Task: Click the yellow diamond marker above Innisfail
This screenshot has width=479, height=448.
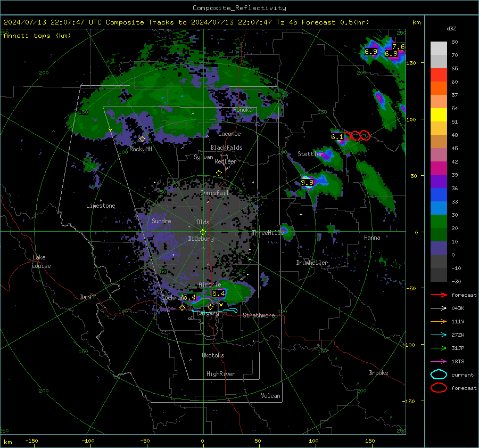Action: point(219,173)
